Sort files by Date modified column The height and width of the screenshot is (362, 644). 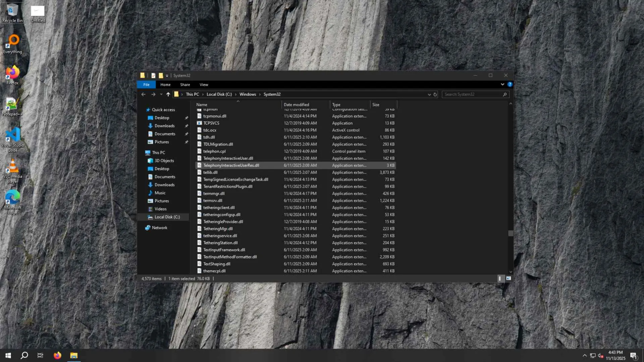coord(296,105)
